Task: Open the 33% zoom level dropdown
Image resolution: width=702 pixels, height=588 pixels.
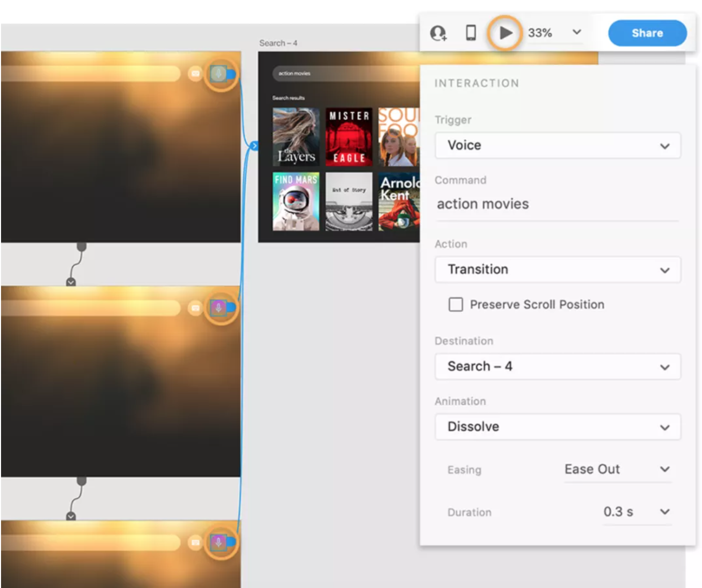Action: click(x=554, y=33)
